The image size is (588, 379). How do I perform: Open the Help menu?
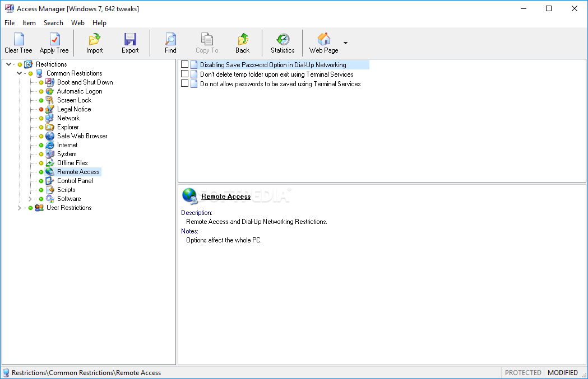click(x=99, y=23)
